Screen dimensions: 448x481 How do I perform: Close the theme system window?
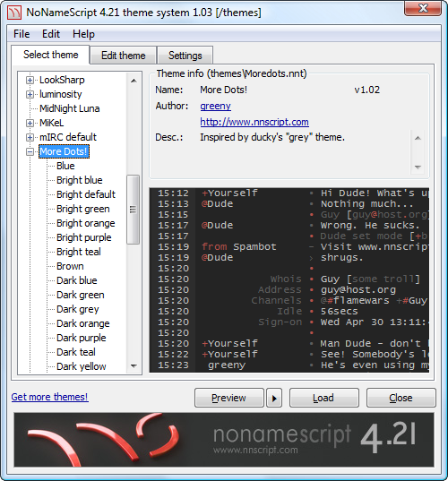423,8
